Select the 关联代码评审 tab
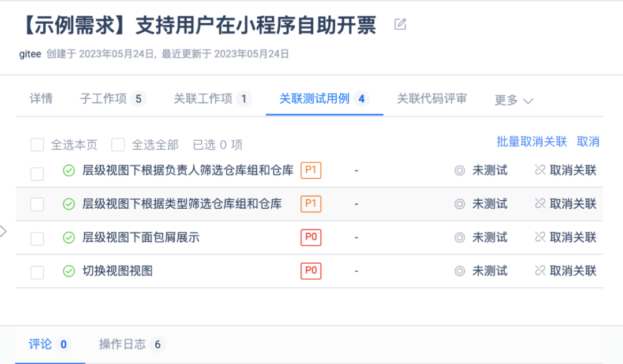The width and height of the screenshot is (623, 364). pyautogui.click(x=431, y=99)
